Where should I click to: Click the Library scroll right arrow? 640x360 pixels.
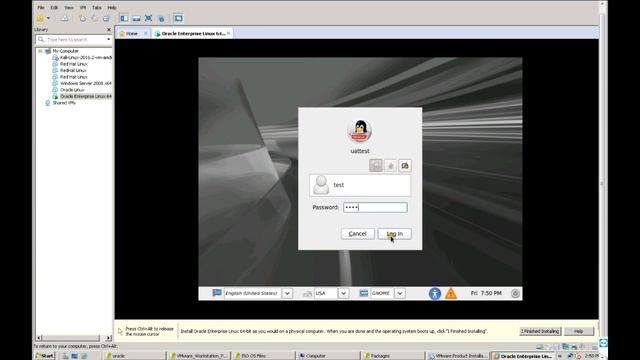pyautogui.click(x=109, y=338)
